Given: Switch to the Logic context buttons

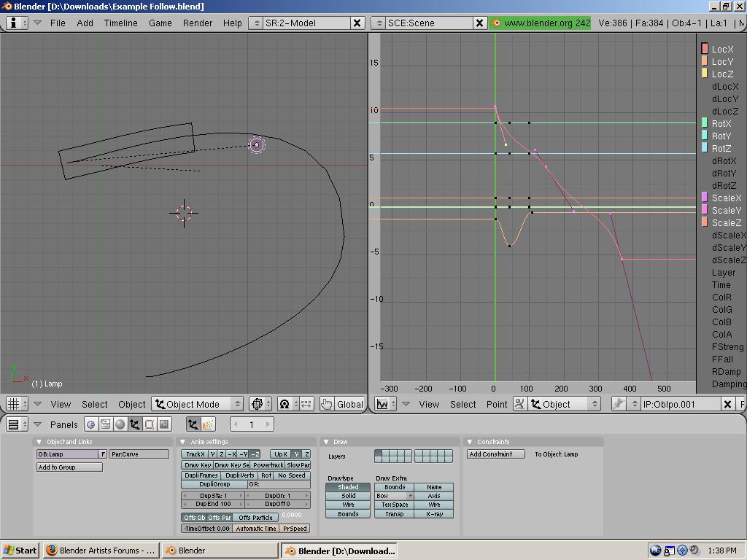Looking at the screenshot, I should (90, 424).
